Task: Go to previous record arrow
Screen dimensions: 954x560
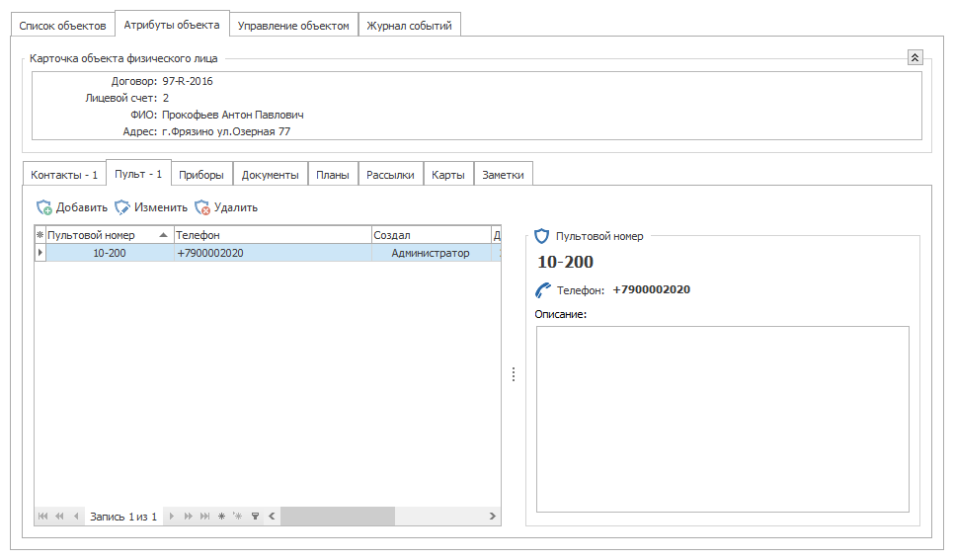Action: point(76,517)
